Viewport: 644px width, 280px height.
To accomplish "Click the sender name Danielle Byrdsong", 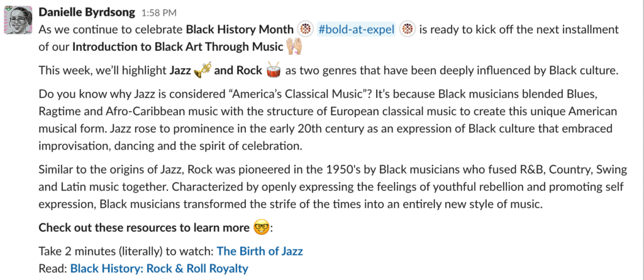I will tap(87, 13).
